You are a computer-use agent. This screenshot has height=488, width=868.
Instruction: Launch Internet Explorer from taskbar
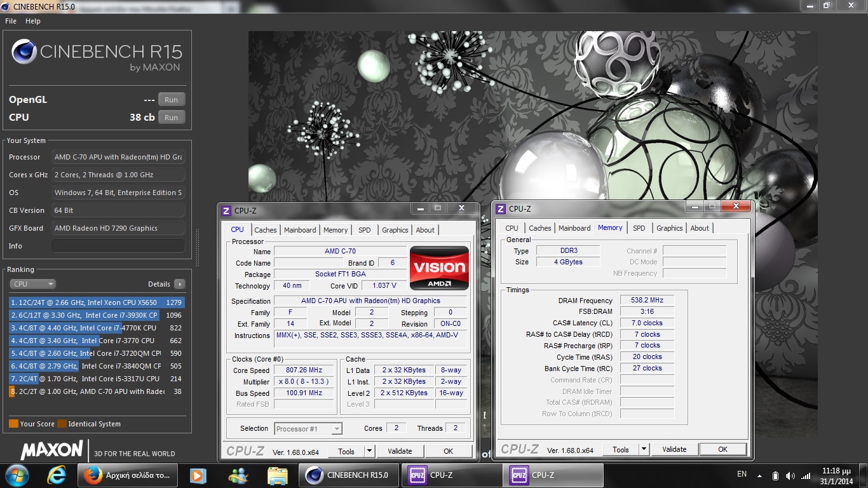(57, 475)
